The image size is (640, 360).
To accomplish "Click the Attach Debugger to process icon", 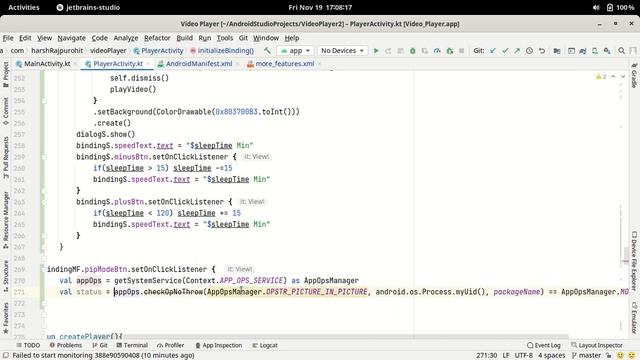I will pyautogui.click(x=449, y=51).
